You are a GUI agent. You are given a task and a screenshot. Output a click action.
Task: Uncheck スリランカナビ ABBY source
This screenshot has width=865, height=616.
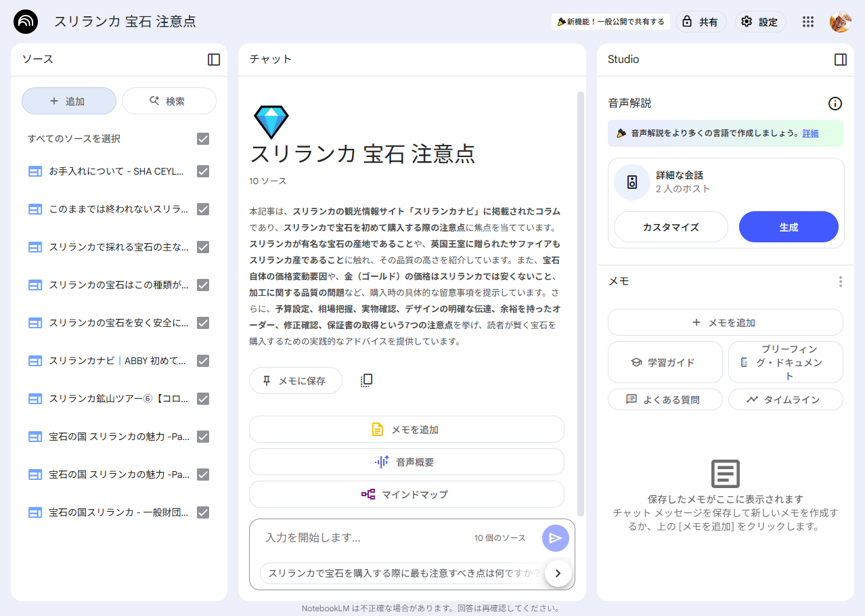203,361
